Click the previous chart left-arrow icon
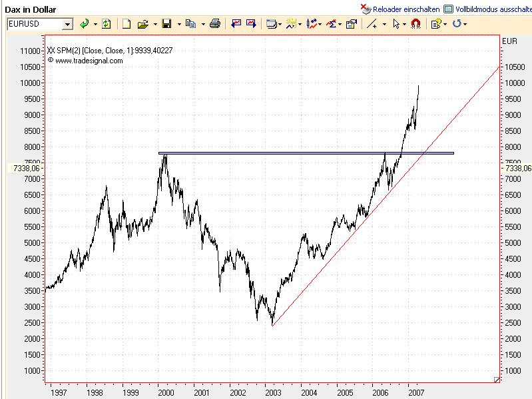 coord(236,23)
